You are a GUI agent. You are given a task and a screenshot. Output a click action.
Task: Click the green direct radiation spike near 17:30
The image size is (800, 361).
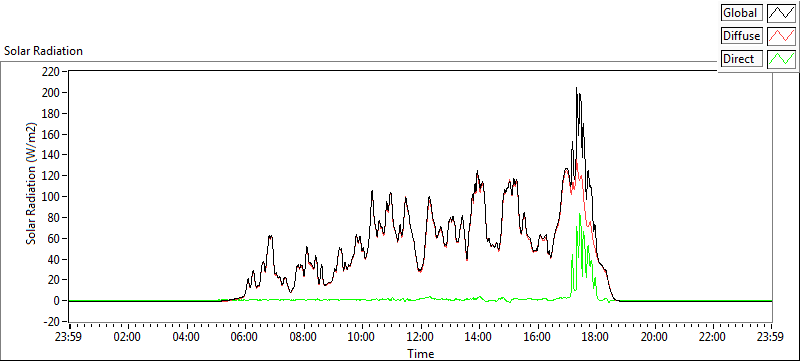[x=580, y=214]
